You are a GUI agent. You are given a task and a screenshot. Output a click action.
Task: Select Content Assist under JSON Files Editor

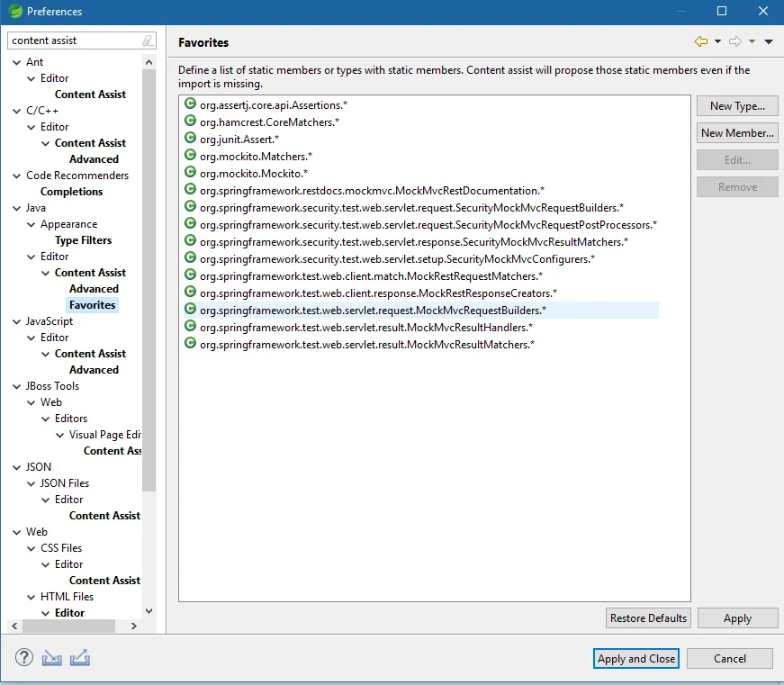coord(104,516)
